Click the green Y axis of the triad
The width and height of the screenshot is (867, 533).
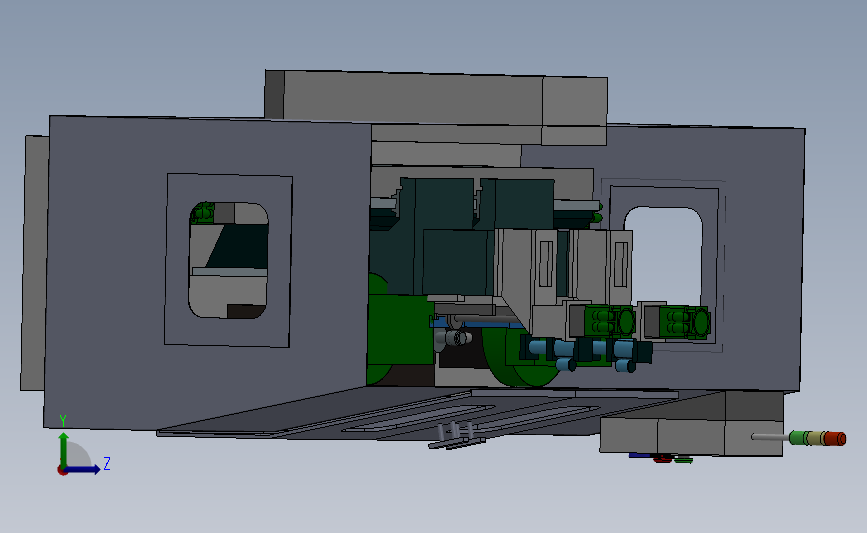click(64, 450)
